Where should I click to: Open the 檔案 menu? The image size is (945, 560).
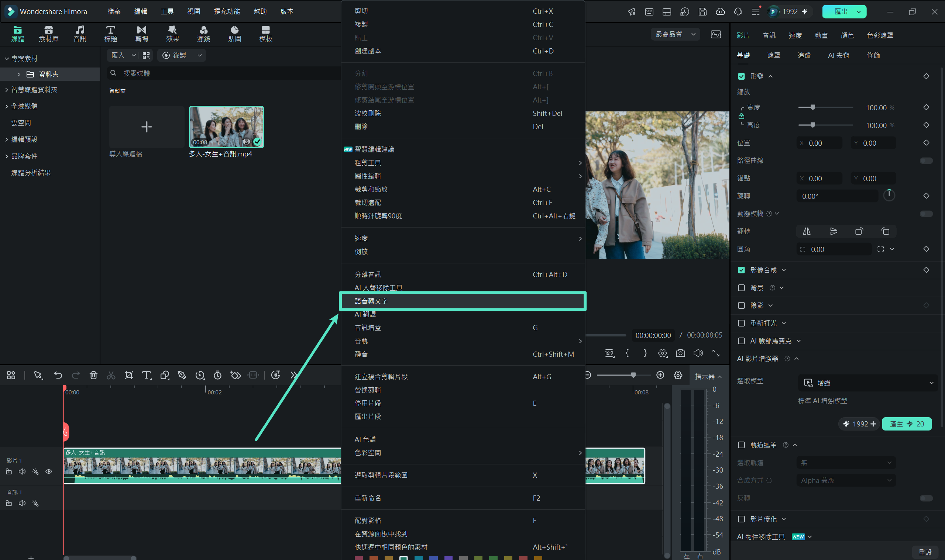114,11
